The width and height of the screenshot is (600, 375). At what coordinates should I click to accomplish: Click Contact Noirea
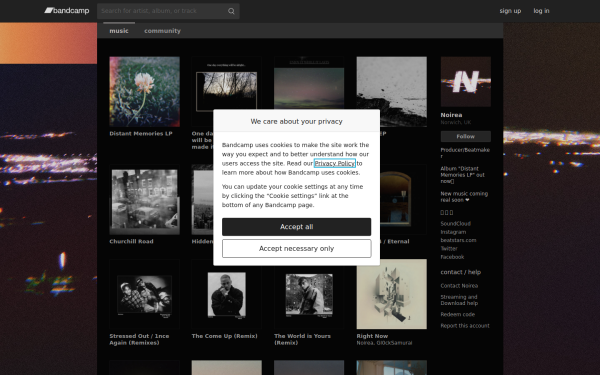[x=459, y=286]
